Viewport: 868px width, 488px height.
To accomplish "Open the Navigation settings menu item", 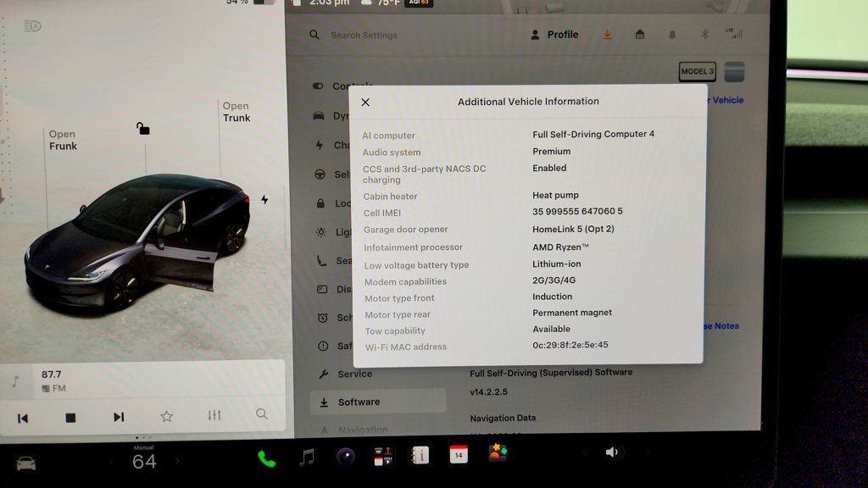I will coord(354,430).
